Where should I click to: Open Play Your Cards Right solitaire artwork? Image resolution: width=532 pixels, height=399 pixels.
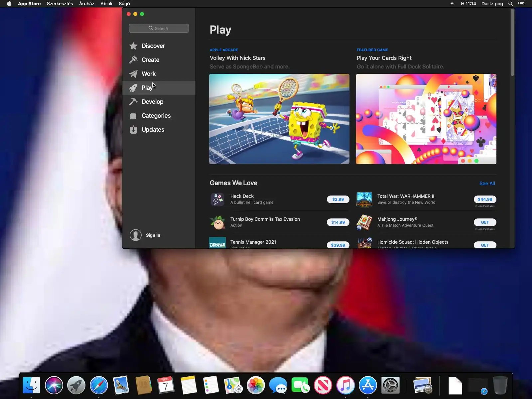pyautogui.click(x=426, y=119)
